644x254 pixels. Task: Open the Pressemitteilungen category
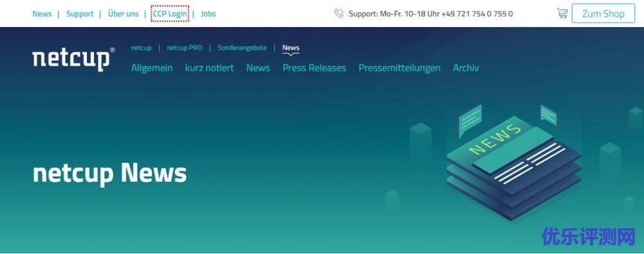click(400, 68)
